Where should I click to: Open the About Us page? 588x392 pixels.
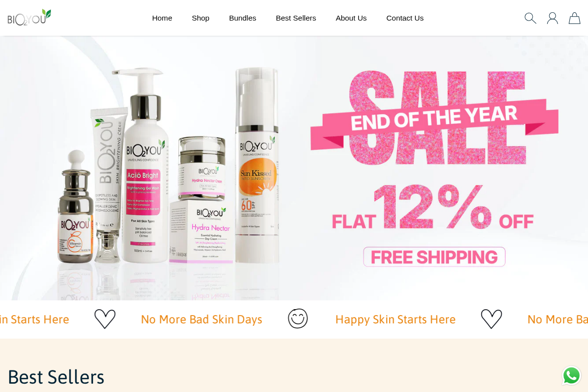(x=351, y=18)
